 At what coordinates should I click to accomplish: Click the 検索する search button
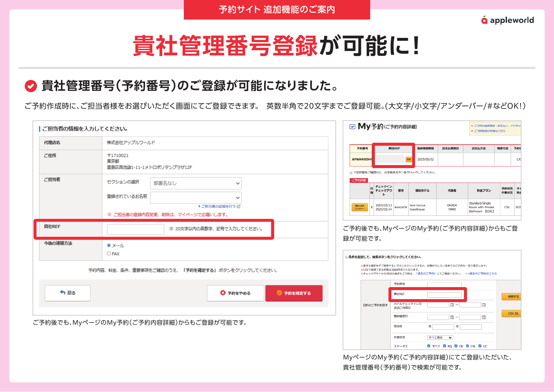[511, 297]
